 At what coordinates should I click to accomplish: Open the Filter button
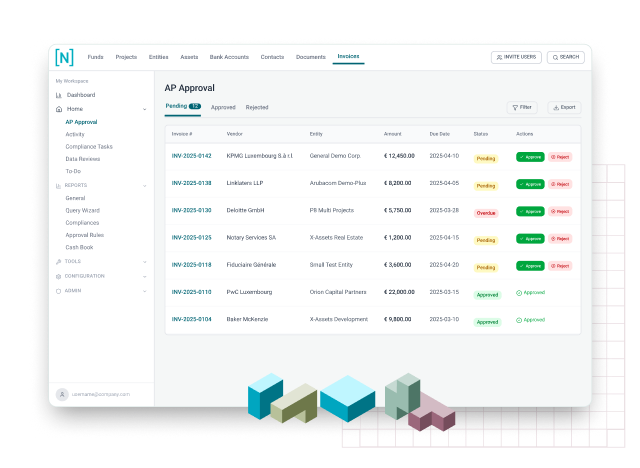(x=522, y=108)
